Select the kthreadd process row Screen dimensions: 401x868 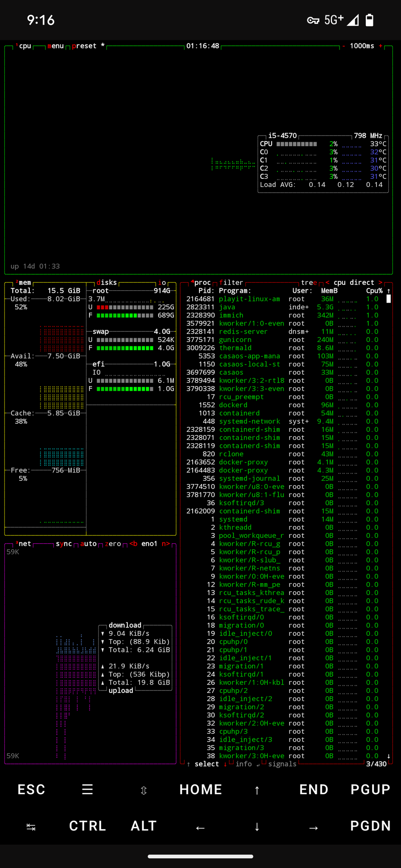coord(283,527)
